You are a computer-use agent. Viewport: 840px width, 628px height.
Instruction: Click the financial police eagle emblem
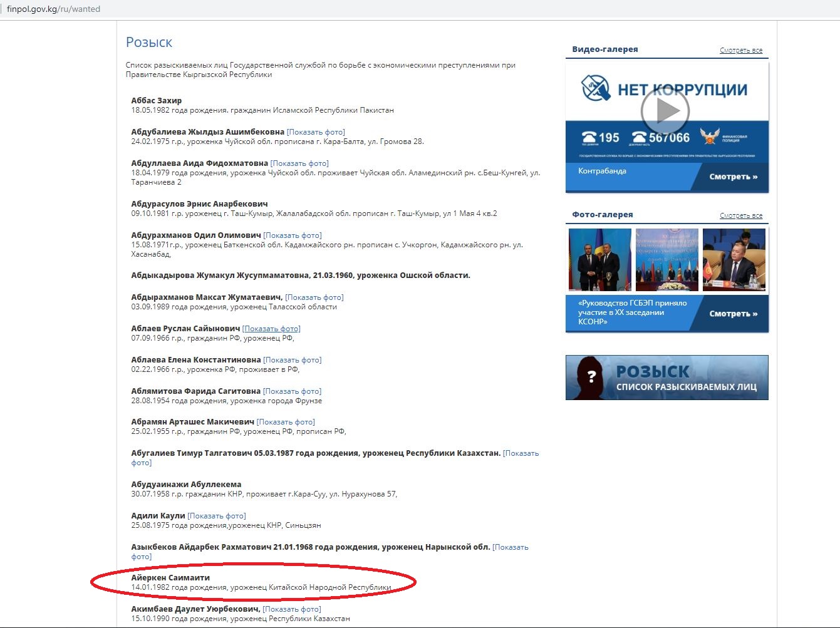click(709, 136)
